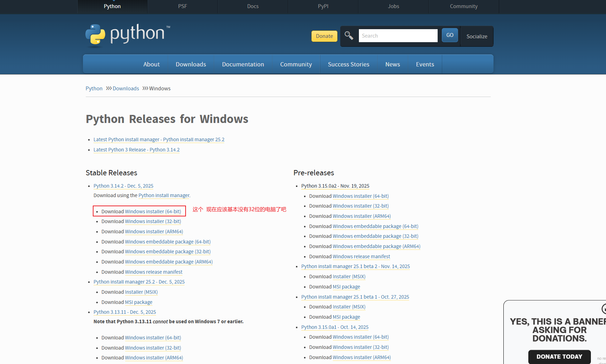Click the magnifying glass search icon
The image size is (606, 364).
(349, 35)
